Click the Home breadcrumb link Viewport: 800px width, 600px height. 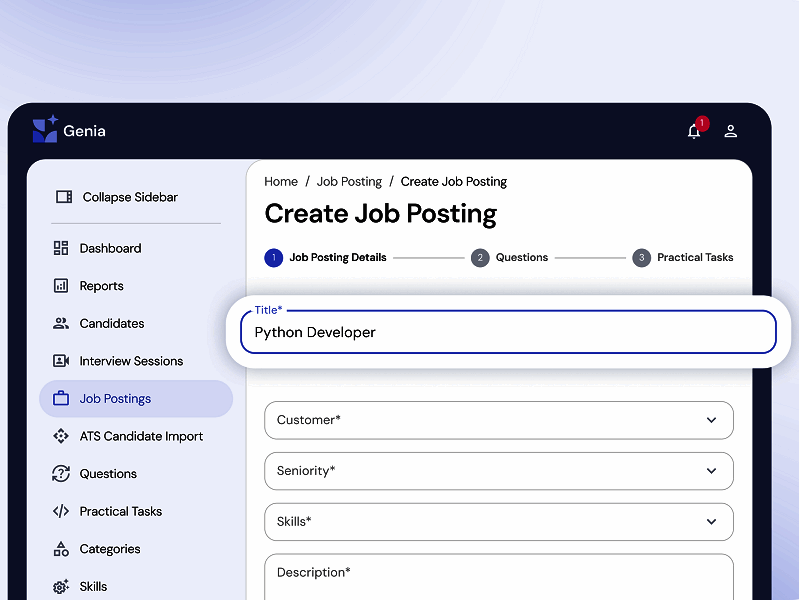tap(281, 181)
